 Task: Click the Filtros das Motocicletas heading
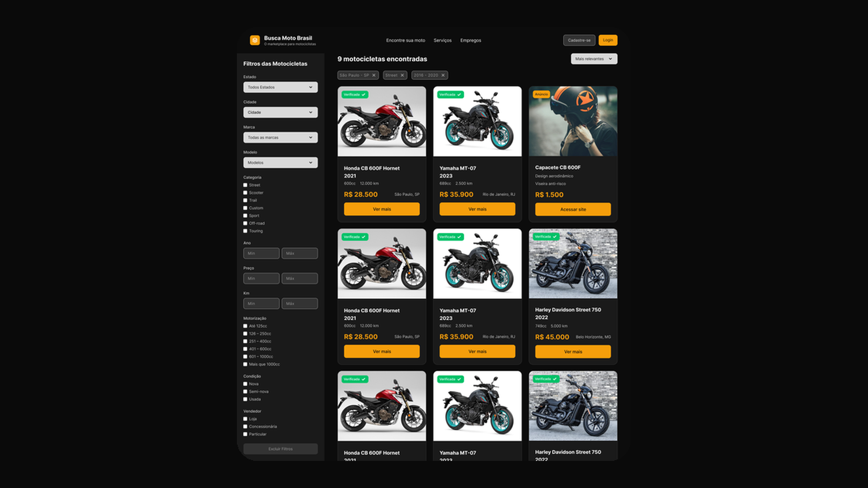coord(275,64)
